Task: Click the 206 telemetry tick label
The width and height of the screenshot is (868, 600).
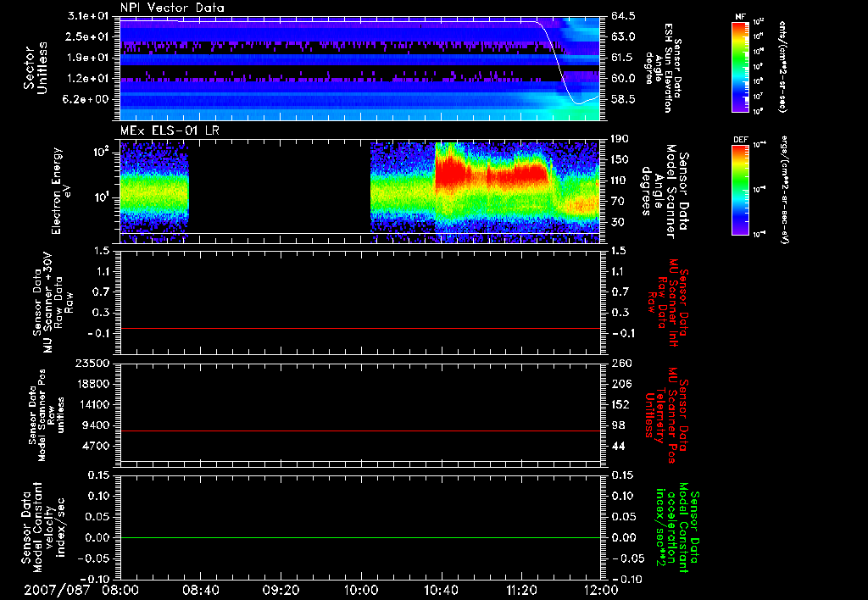Action: 621,384
